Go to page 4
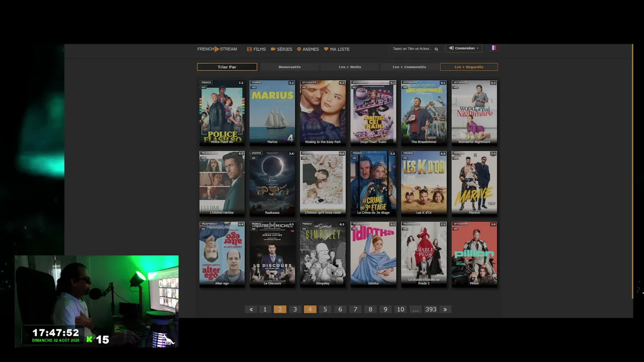Screen dimensions: 644x362 click(310, 309)
